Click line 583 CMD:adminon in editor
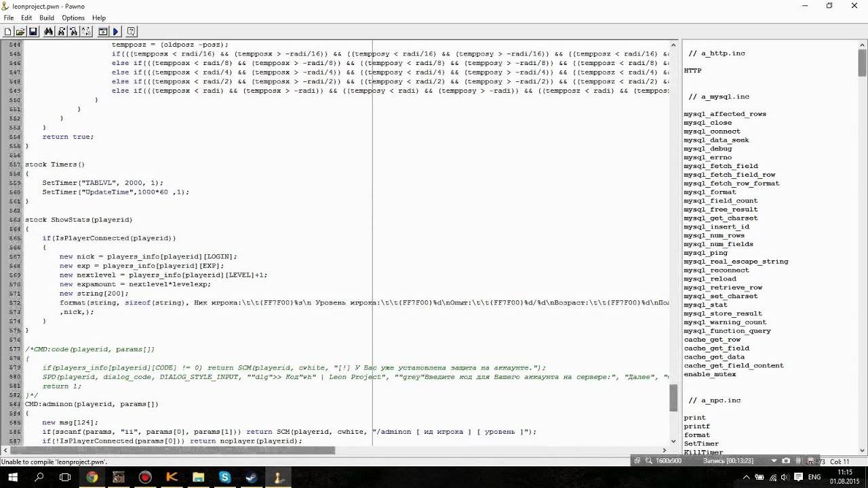The width and height of the screenshot is (868, 488). click(x=92, y=404)
